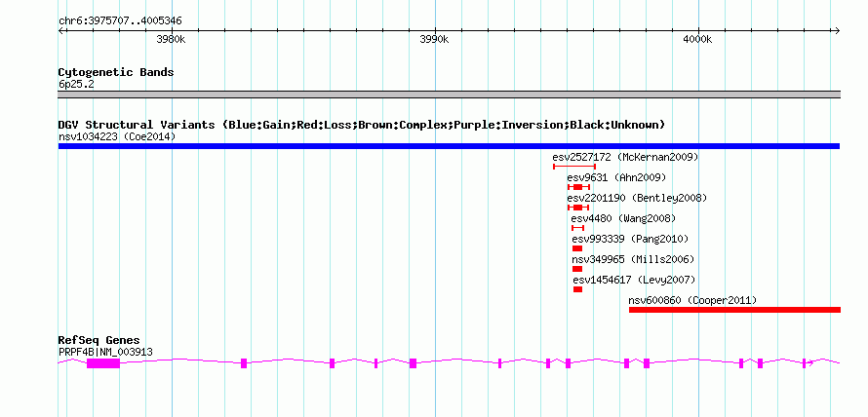Click the gray 6p25.2 cytogenetic band bar
This screenshot has width=868, height=417.
[x=449, y=95]
